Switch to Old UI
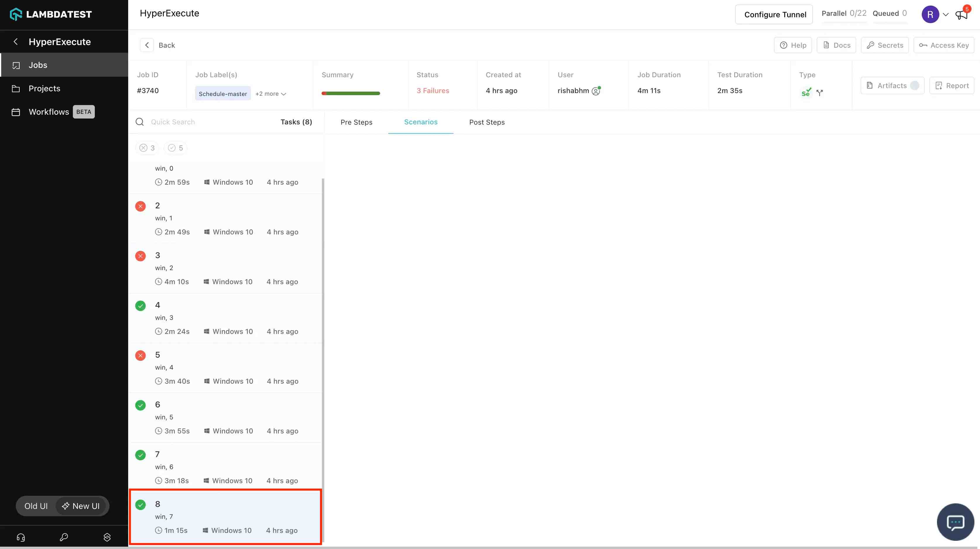Screen dimensions: 980x549 [x=36, y=506]
